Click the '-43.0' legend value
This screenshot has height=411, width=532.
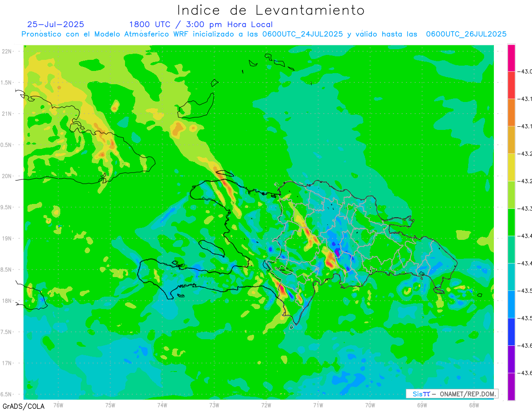(525, 71)
